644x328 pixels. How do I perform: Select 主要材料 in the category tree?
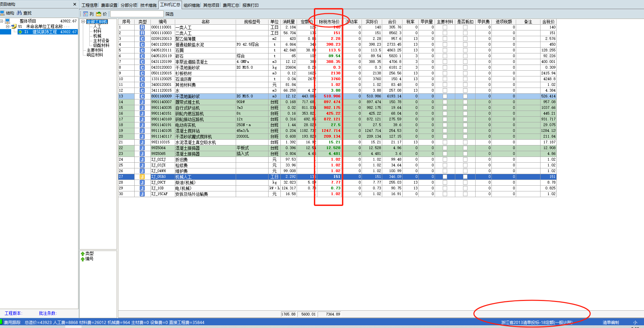pos(95,50)
